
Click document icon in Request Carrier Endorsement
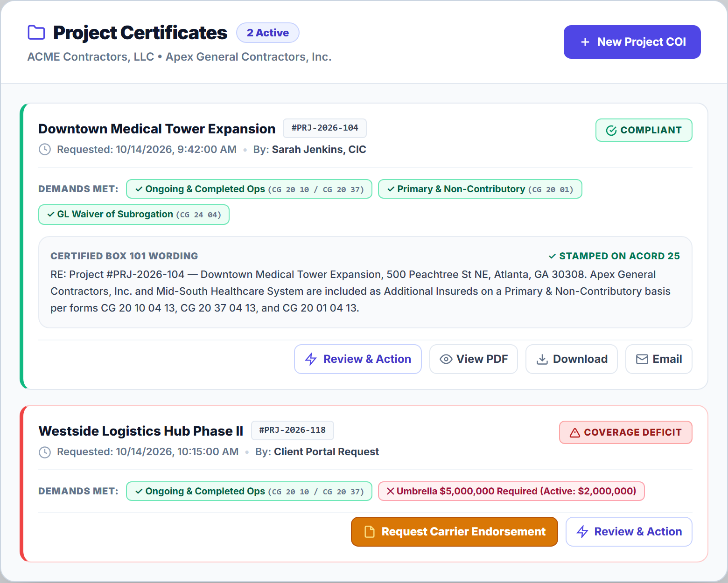tap(370, 532)
